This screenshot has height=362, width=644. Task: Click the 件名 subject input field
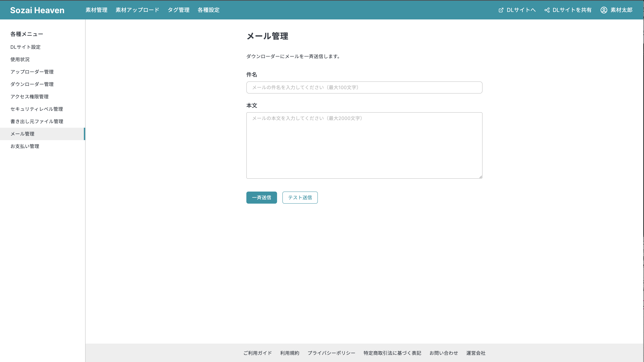point(364,87)
